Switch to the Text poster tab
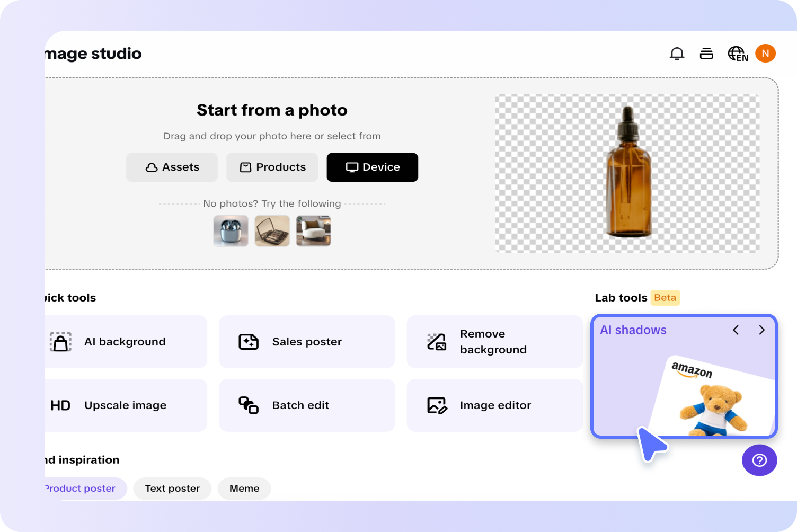Screen dimensions: 797x532 [x=172, y=488]
